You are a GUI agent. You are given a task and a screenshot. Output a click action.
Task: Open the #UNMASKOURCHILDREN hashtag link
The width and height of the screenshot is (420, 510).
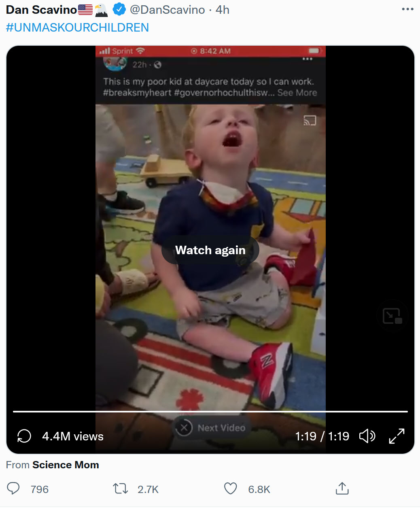(77, 28)
